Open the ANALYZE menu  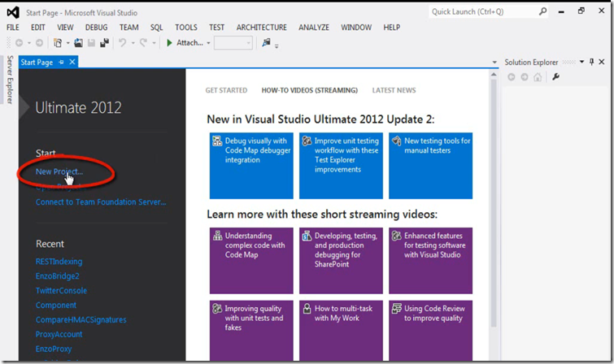[314, 28]
